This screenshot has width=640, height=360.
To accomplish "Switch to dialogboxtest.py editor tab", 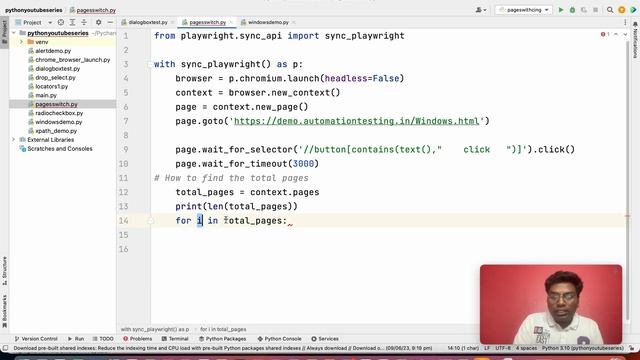I will 148,22.
